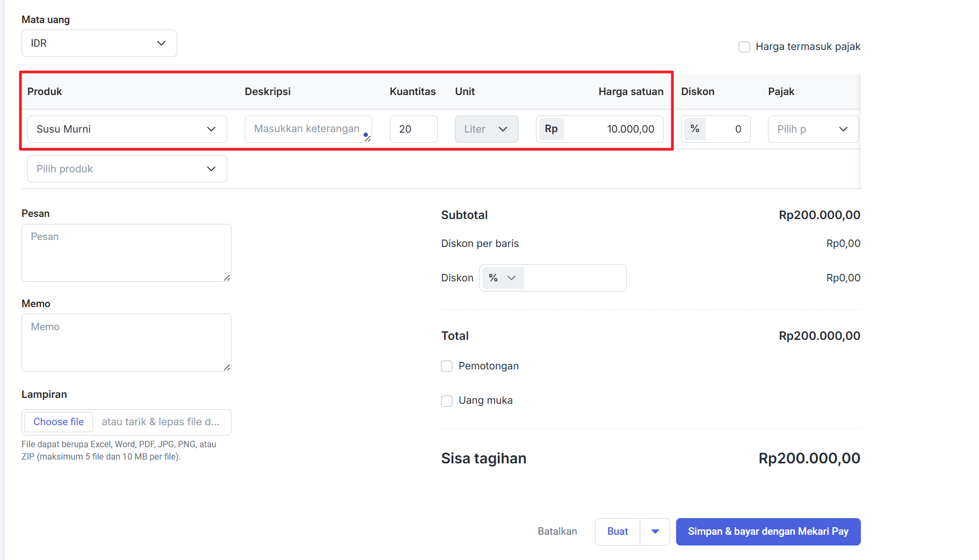The height and width of the screenshot is (560, 979).
Task: Open the Susu Murni product dropdown
Action: click(127, 129)
